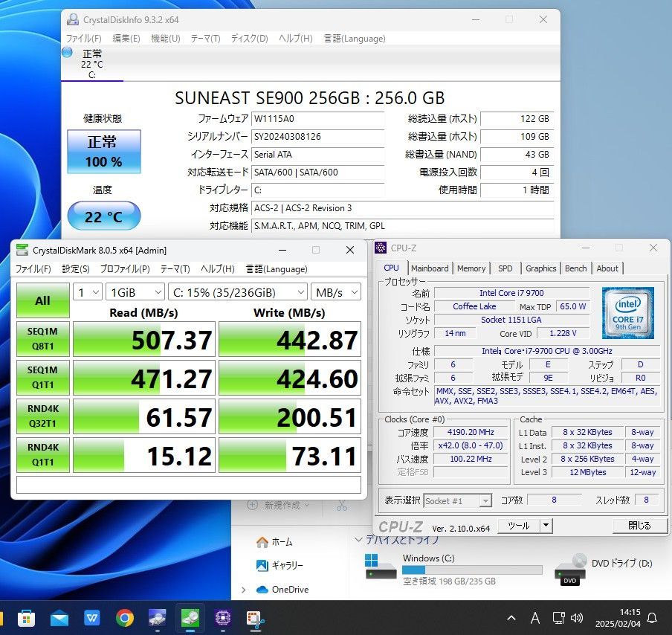Switch to Memory tab in CPU-Z
The image size is (672, 635).
click(471, 268)
